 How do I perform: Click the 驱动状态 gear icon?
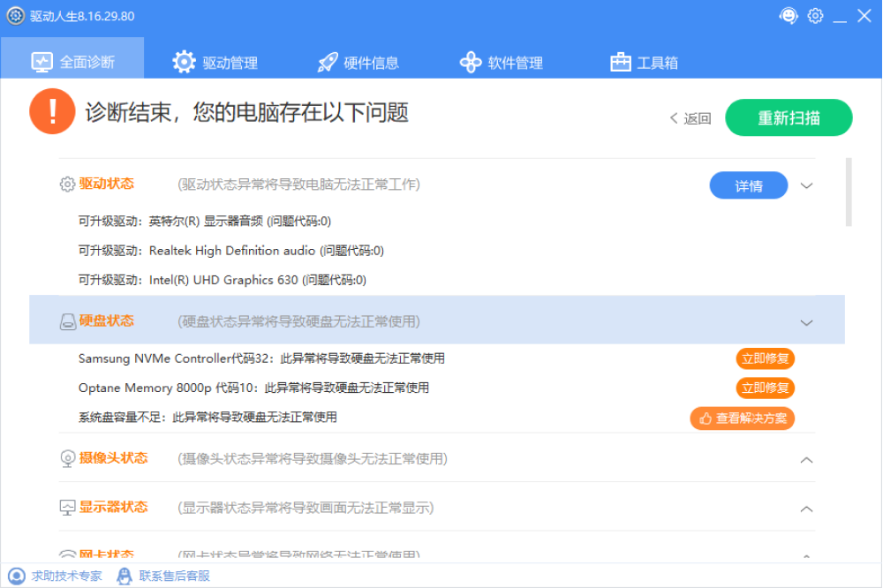(x=67, y=185)
